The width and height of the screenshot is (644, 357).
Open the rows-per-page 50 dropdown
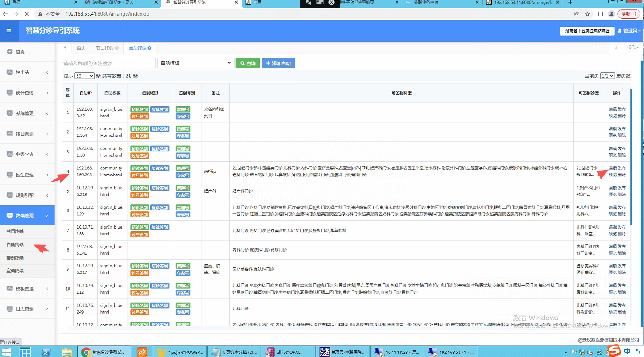[x=84, y=76]
